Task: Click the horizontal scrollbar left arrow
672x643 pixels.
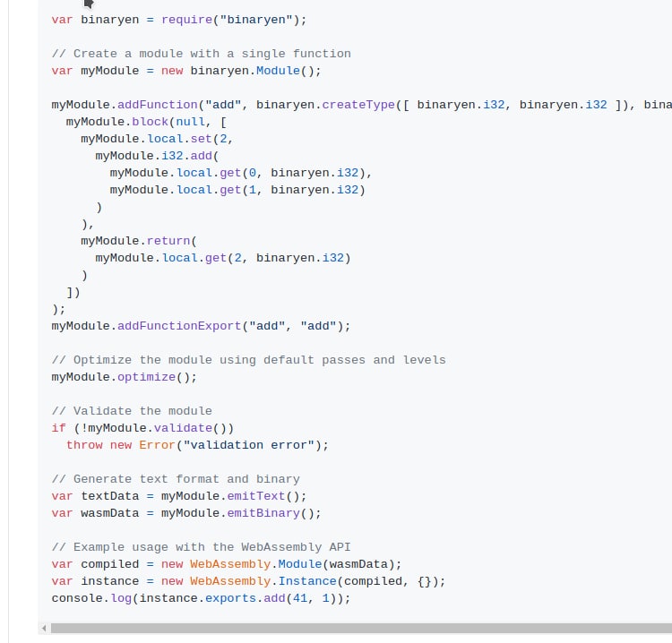Action: tap(44, 629)
